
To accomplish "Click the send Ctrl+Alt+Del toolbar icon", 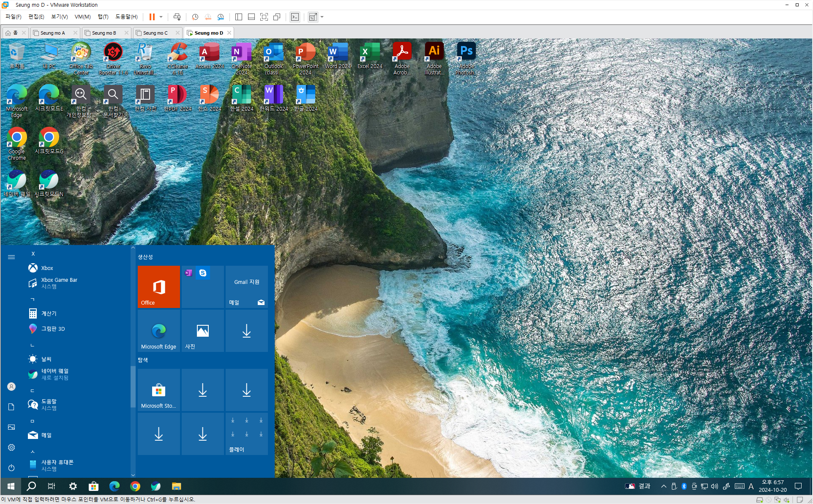I will point(177,17).
